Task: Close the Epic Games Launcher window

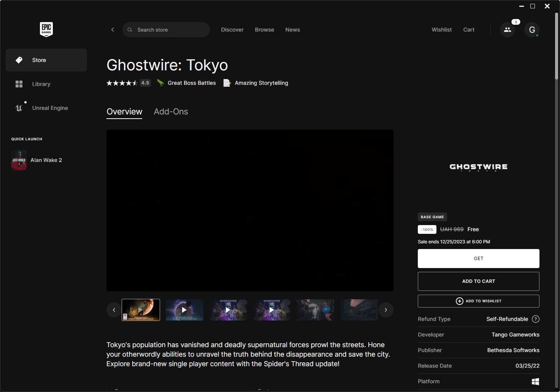Action: [x=547, y=6]
